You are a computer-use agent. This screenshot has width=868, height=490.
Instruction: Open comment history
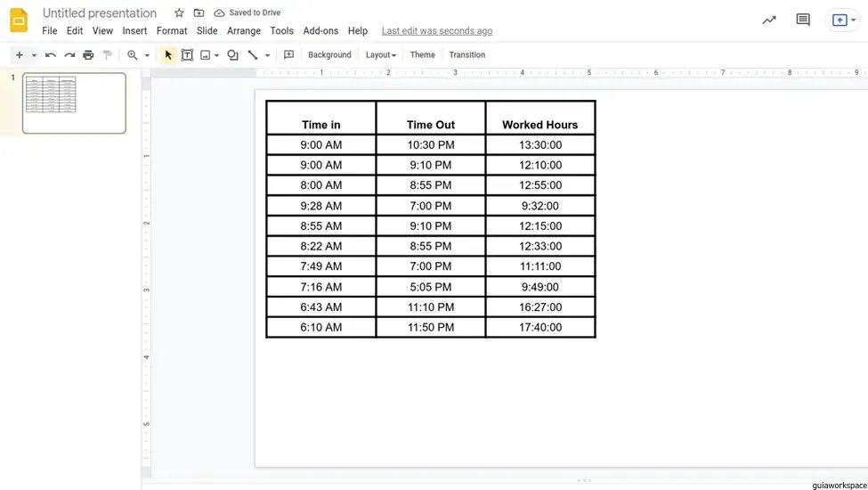[x=803, y=20]
